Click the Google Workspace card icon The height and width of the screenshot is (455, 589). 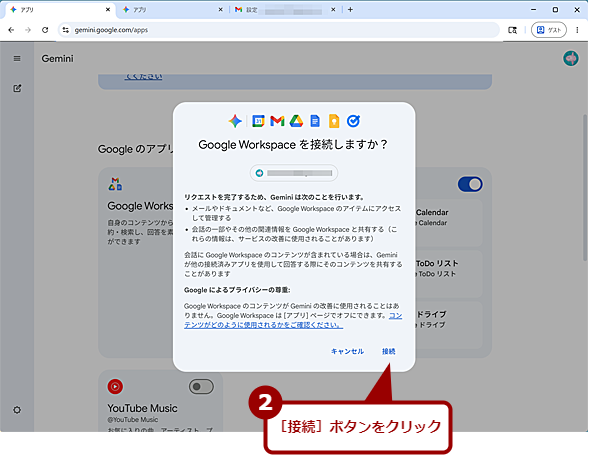coord(115,184)
